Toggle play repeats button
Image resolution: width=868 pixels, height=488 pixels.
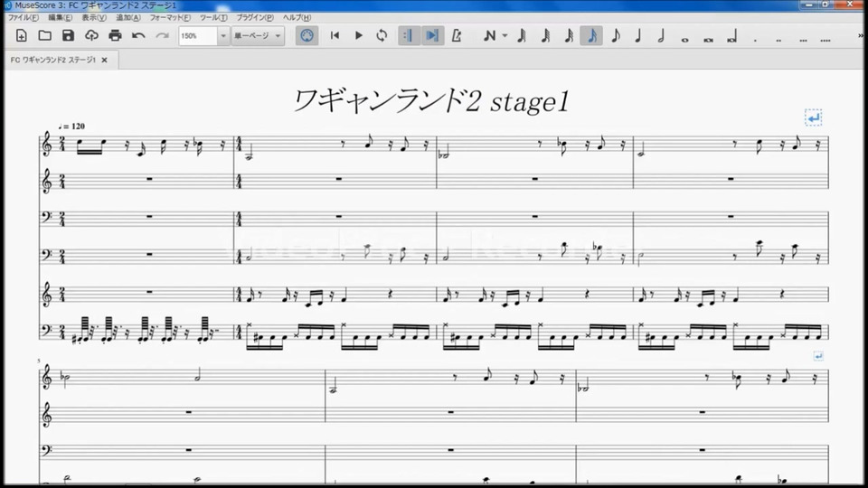coord(409,36)
